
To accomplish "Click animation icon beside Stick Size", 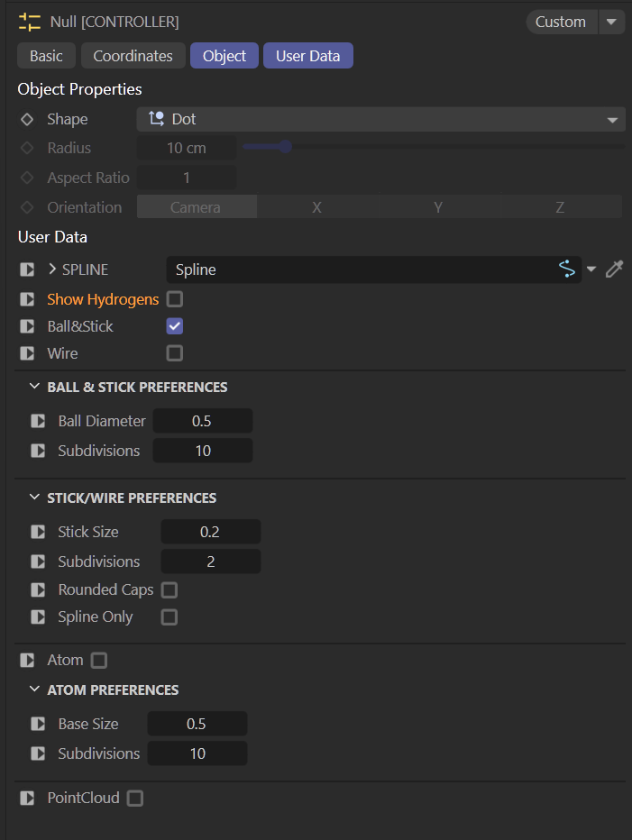I will coord(38,532).
